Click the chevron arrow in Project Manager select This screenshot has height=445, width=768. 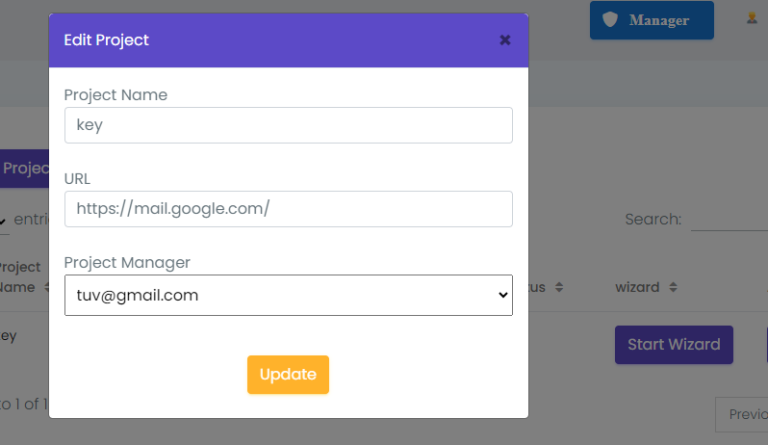tap(503, 295)
